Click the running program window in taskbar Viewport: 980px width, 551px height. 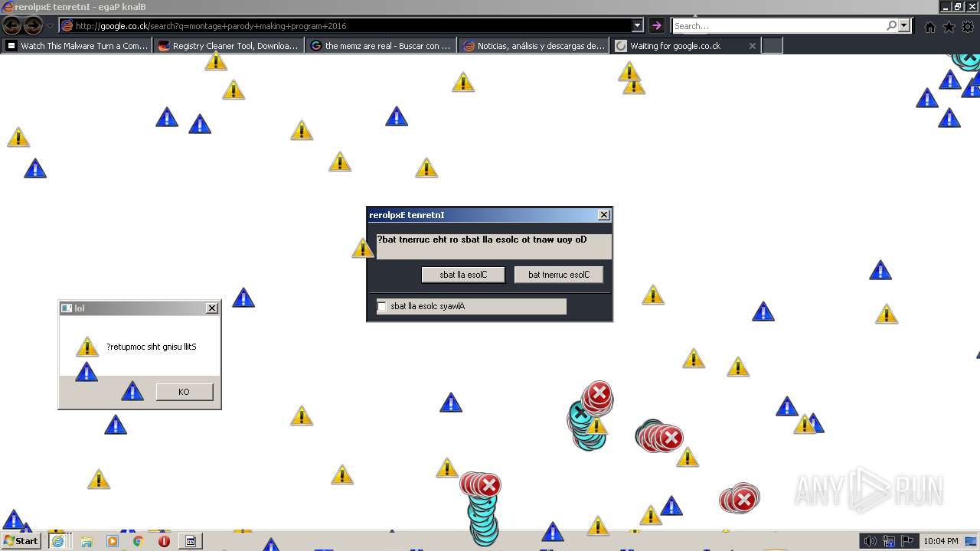coord(191,541)
